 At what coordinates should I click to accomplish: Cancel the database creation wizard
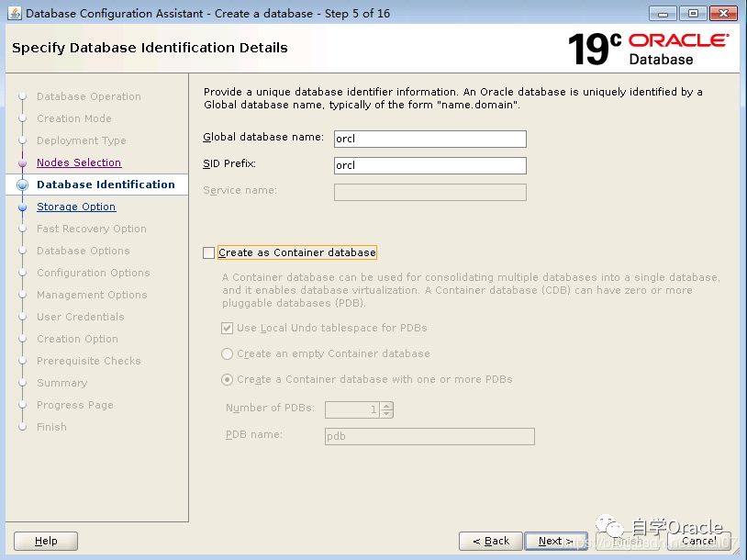click(x=698, y=541)
